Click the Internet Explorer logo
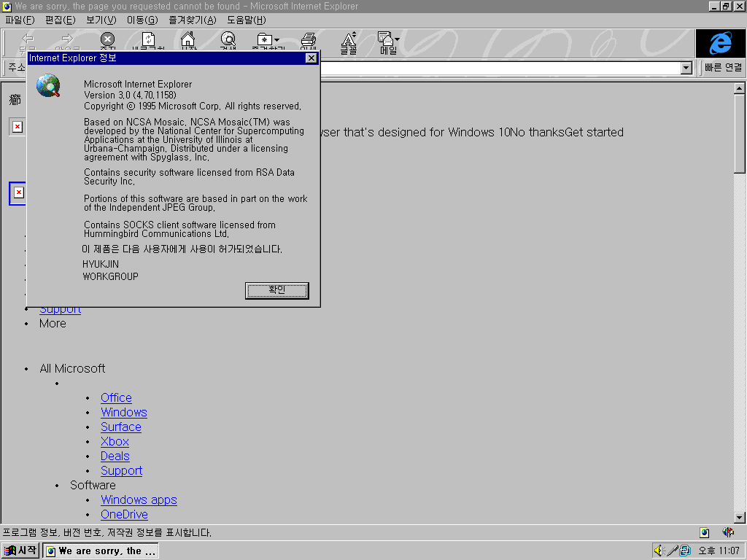 coord(720,43)
